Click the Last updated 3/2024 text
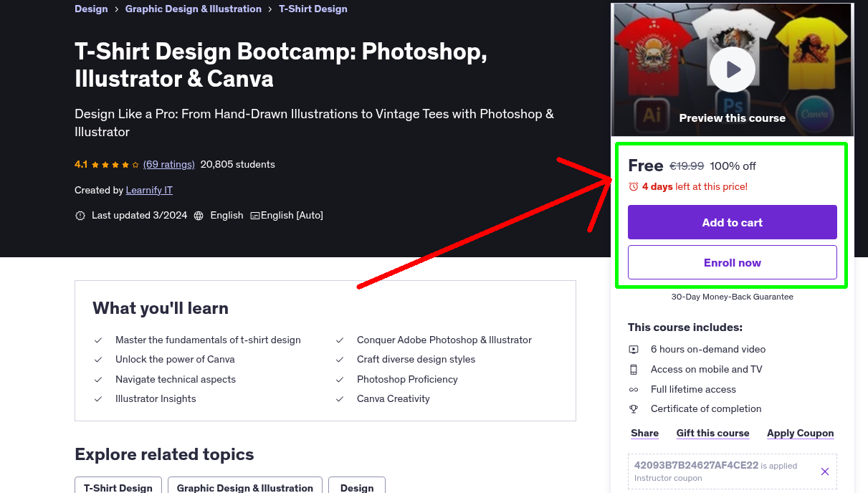The image size is (868, 493). click(x=139, y=215)
